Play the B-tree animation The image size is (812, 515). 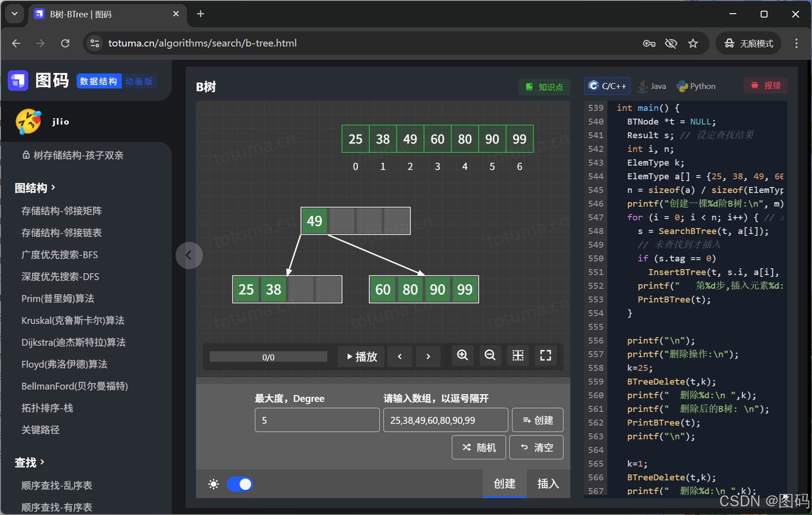point(362,356)
